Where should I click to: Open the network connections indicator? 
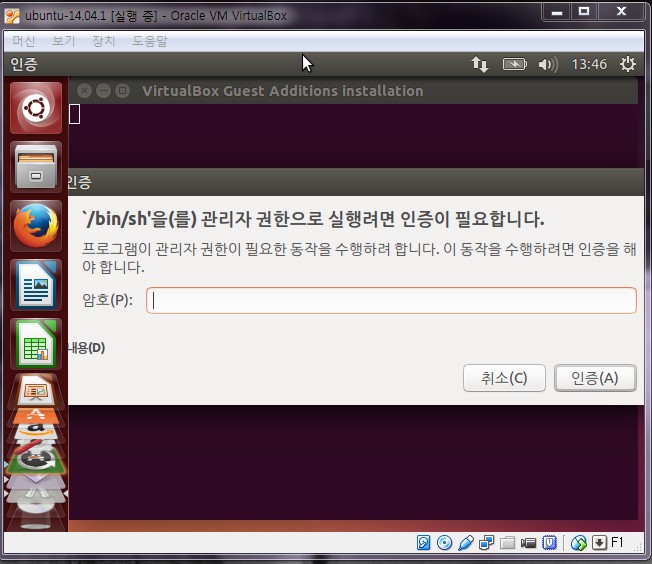480,64
